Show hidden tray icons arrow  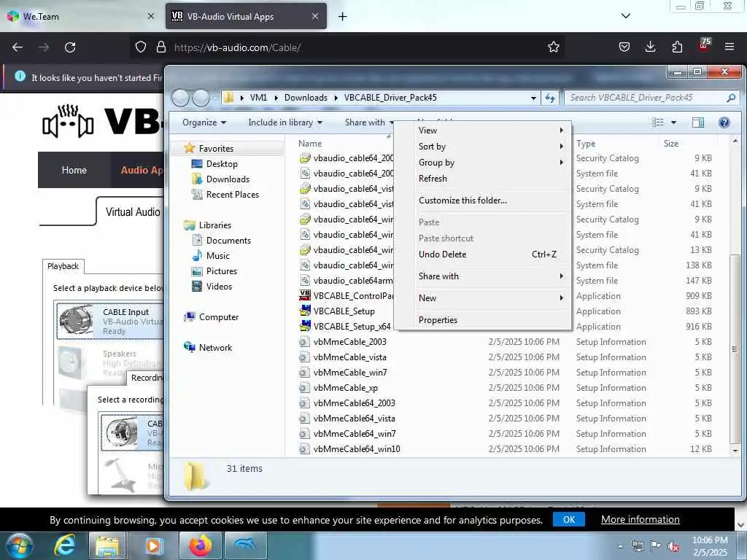(x=620, y=546)
